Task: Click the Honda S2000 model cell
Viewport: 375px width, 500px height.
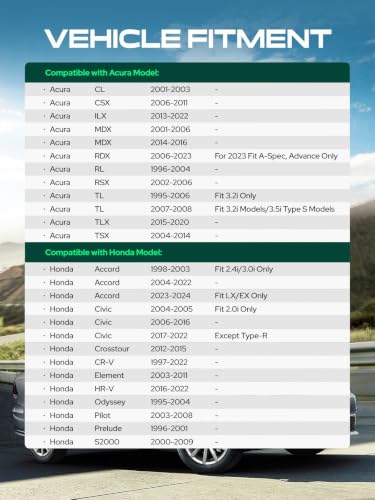Action: [x=107, y=442]
